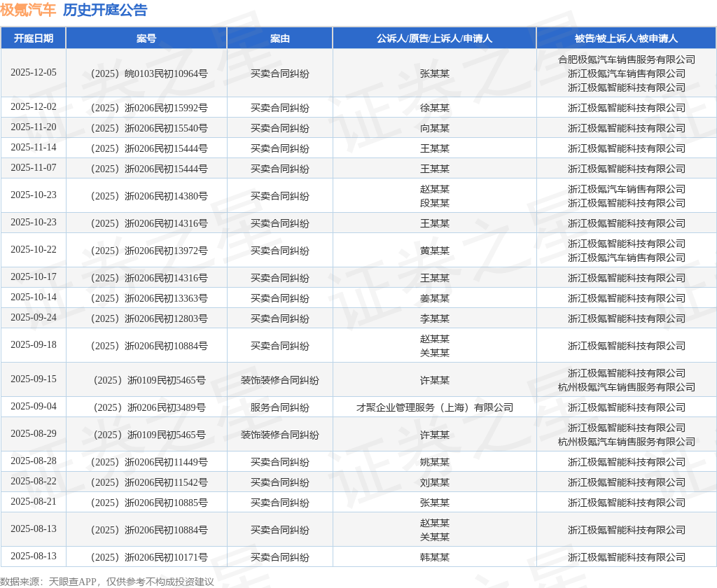The width and height of the screenshot is (717, 588).
Task: Click the 历史开庭公告 heading
Action: [x=105, y=10]
